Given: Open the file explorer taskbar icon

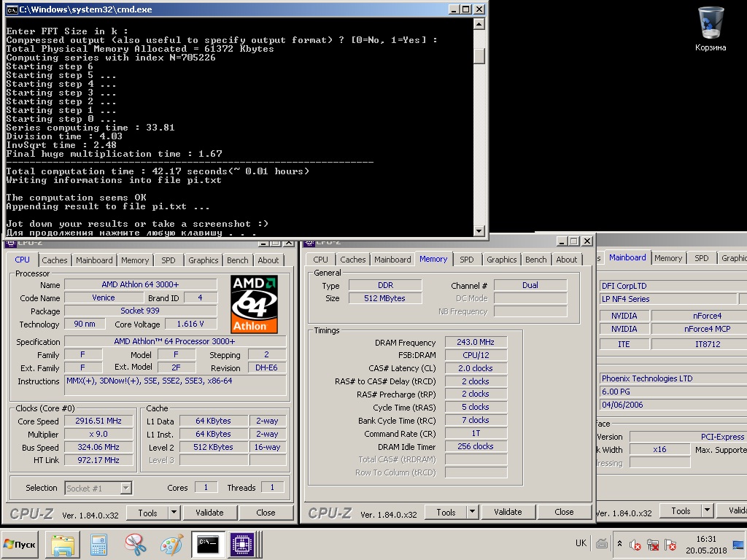Looking at the screenshot, I should tap(63, 544).
